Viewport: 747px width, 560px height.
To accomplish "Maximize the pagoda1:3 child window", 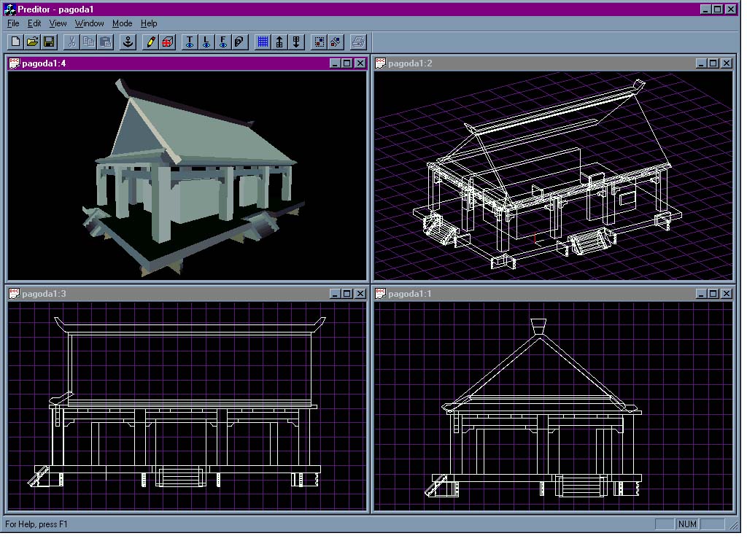I will [x=347, y=294].
